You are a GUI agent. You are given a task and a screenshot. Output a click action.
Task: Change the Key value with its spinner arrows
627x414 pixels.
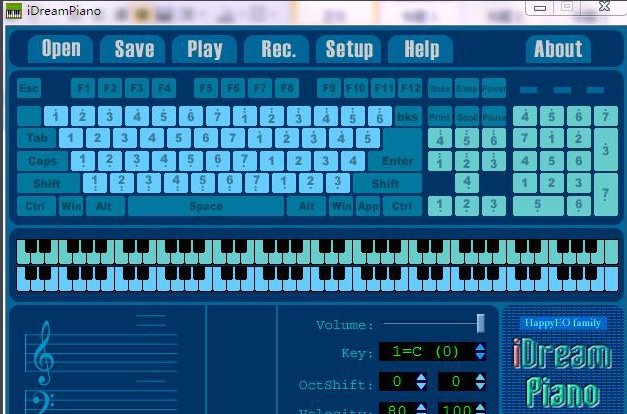[480, 352]
